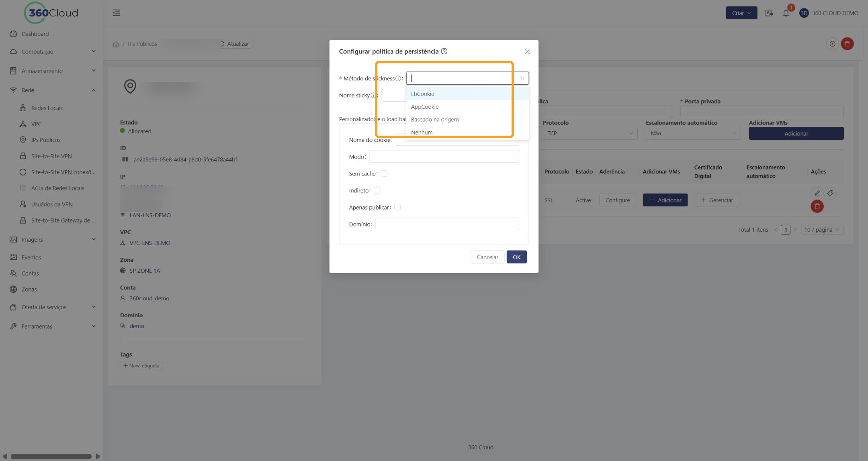Open the 360 CLOUD DEMO user avatar

804,13
